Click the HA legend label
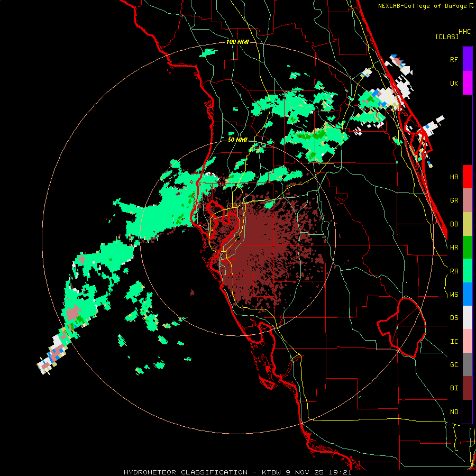 (454, 177)
